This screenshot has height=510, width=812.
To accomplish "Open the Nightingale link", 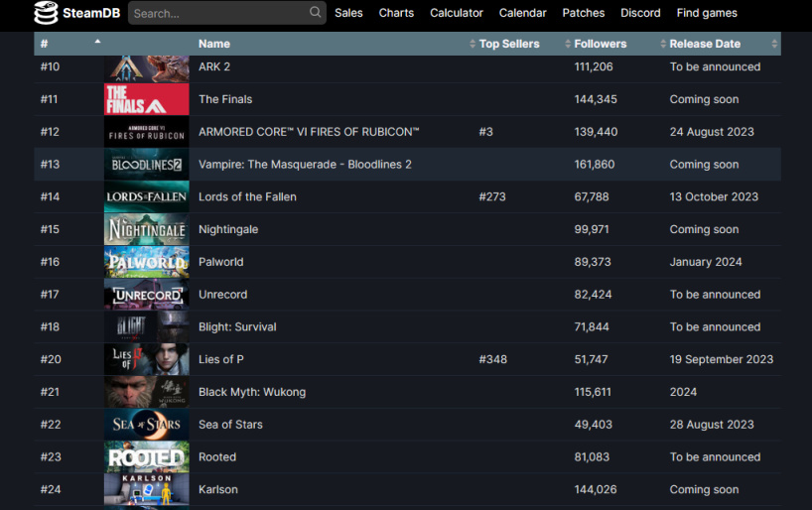I will click(x=228, y=229).
